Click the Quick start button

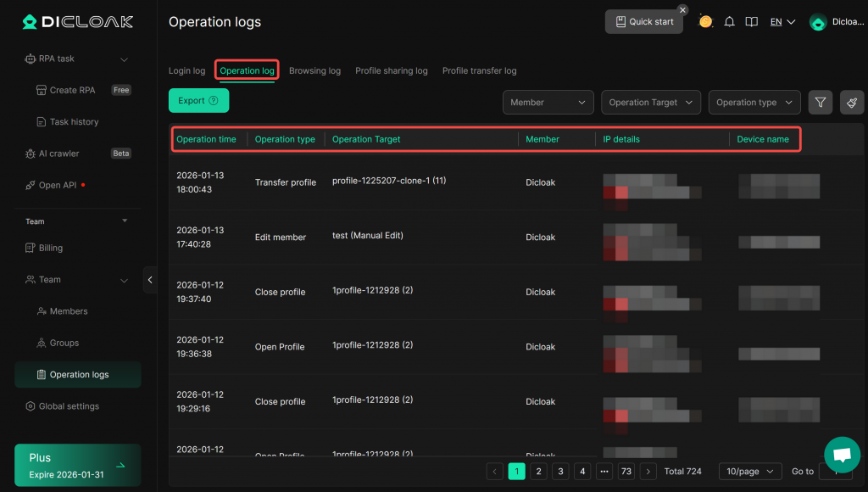(644, 22)
